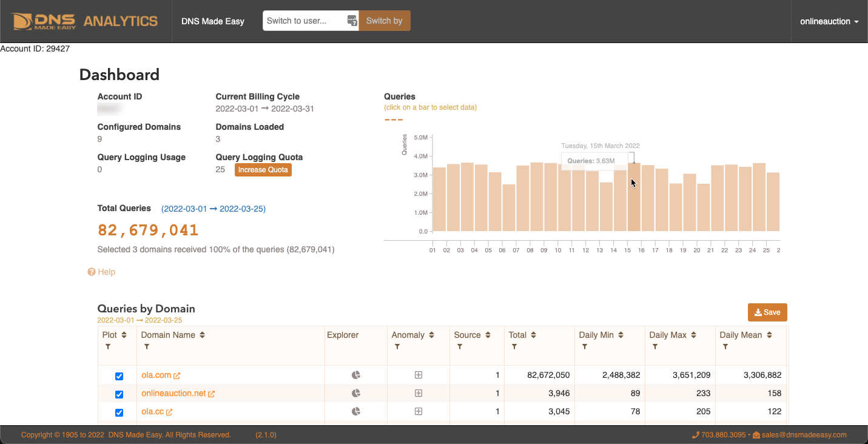Image resolution: width=868 pixels, height=444 pixels.
Task: Open the ola.cc domain link
Action: [152, 411]
